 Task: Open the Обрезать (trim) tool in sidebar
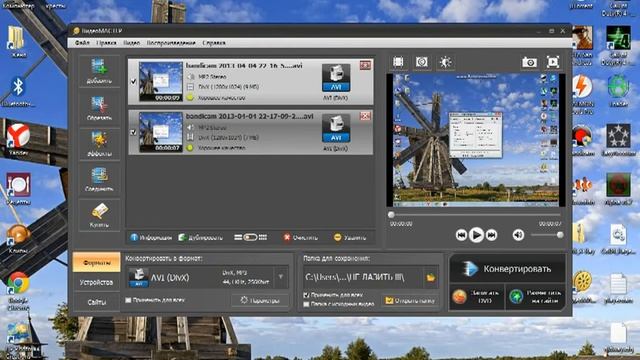point(99,108)
